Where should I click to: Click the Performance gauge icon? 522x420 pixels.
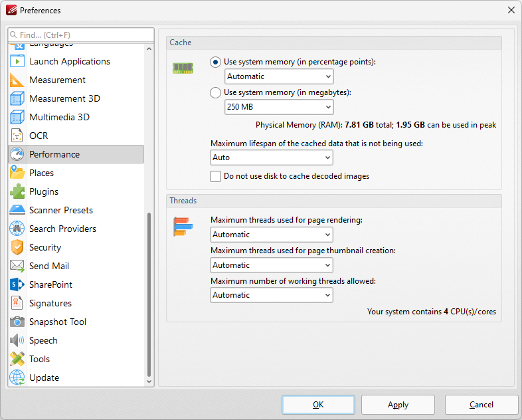point(17,154)
